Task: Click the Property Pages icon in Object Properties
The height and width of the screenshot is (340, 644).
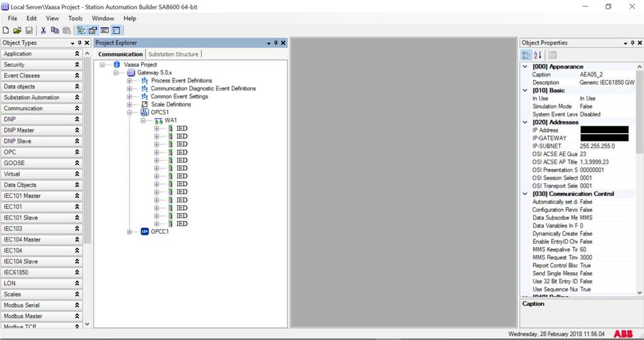Action: tap(552, 55)
